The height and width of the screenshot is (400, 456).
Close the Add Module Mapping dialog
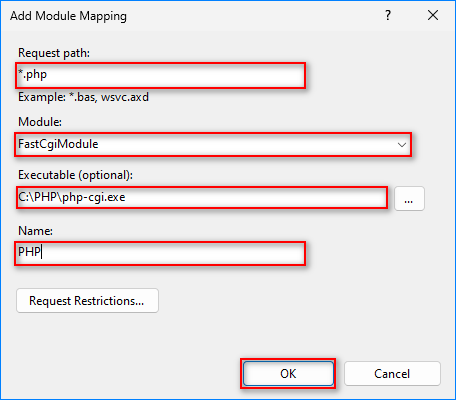tap(433, 15)
